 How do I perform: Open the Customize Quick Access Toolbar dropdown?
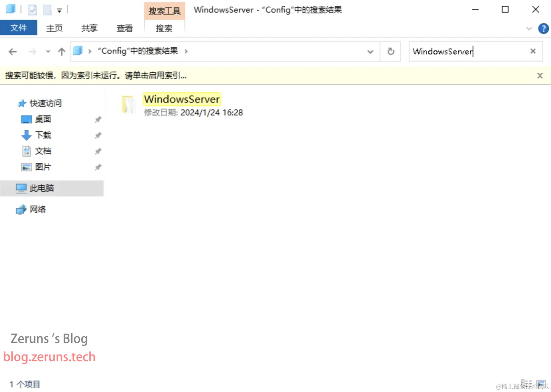pyautogui.click(x=59, y=11)
